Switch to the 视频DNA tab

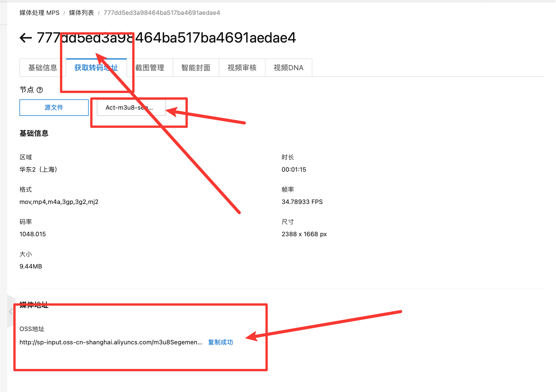[x=289, y=68]
